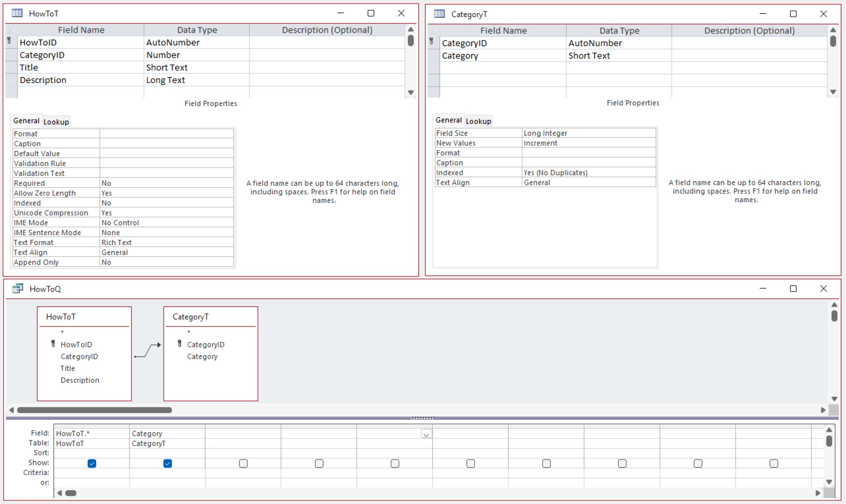This screenshot has width=846, height=504.
Task: Switch to the Lookup tab in HowToT properties
Action: click(x=56, y=121)
